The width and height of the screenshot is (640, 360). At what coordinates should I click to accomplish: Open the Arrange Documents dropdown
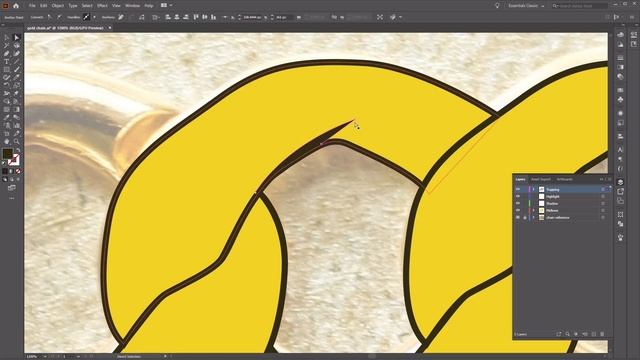coord(166,5)
